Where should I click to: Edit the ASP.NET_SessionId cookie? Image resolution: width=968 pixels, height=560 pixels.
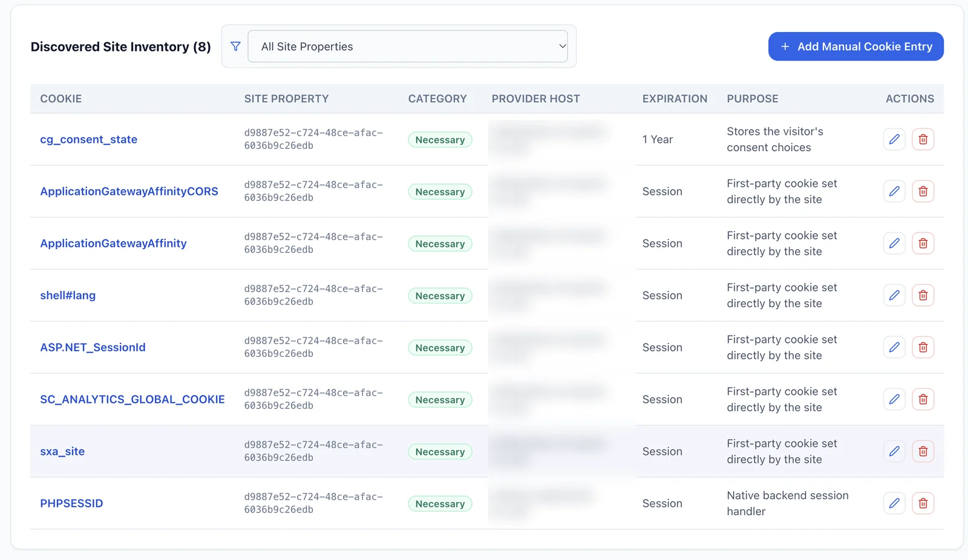pyautogui.click(x=894, y=347)
